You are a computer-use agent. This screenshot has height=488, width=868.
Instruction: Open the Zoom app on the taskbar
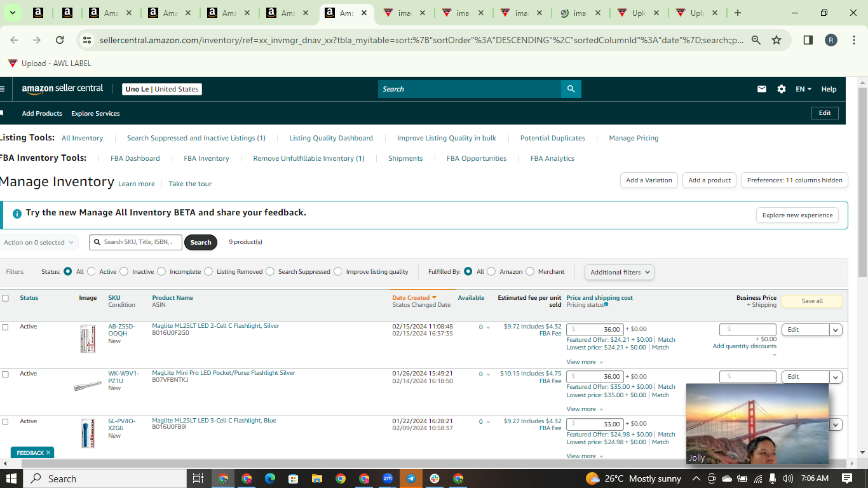point(388,478)
